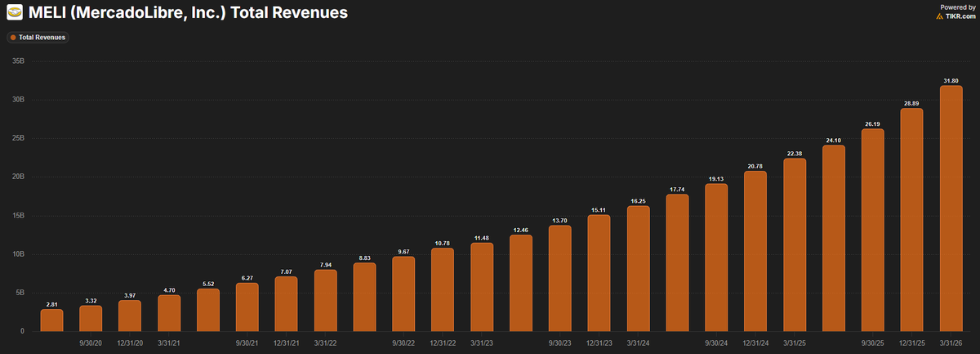980x354 pixels.
Task: Click the value label 26.19
Action: coord(873,125)
